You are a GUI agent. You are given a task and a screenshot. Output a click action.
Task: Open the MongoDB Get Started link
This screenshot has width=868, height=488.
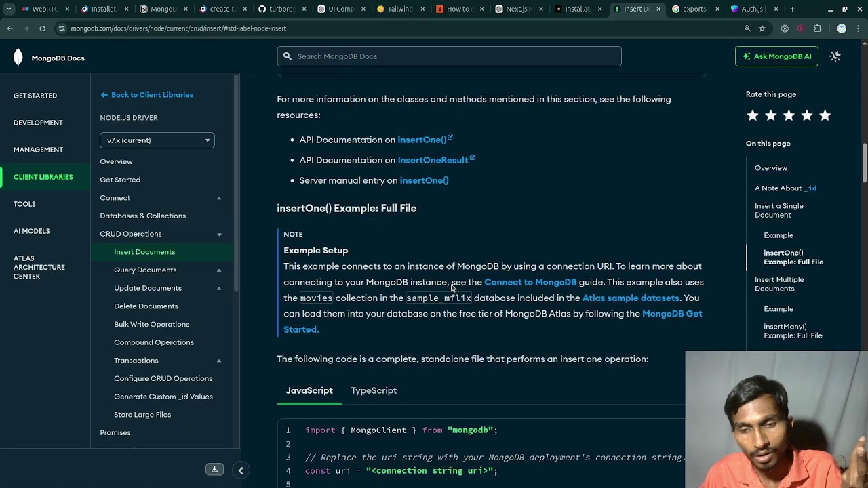493,321
